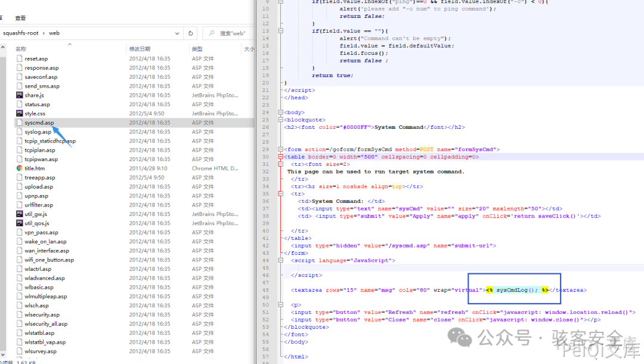The width and height of the screenshot is (644, 364).
Task: Click the tcpipwan.asp file icon
Action: [19, 159]
